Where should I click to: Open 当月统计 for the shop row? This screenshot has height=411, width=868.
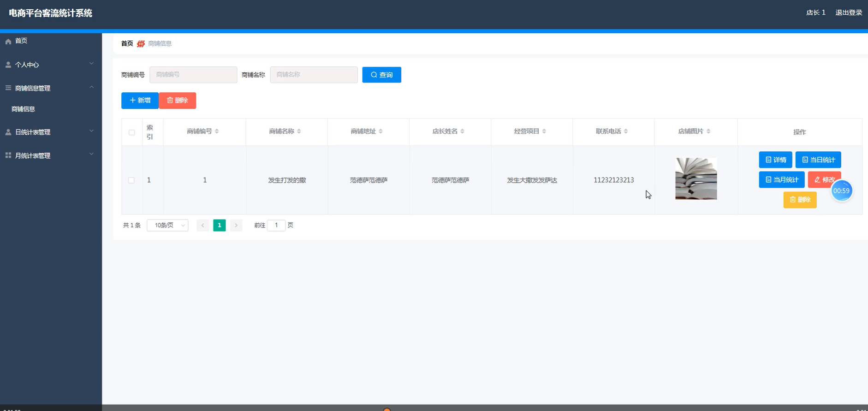point(782,179)
